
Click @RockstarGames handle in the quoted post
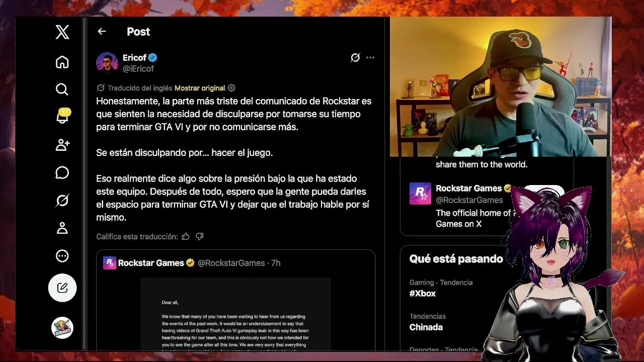pos(231,263)
